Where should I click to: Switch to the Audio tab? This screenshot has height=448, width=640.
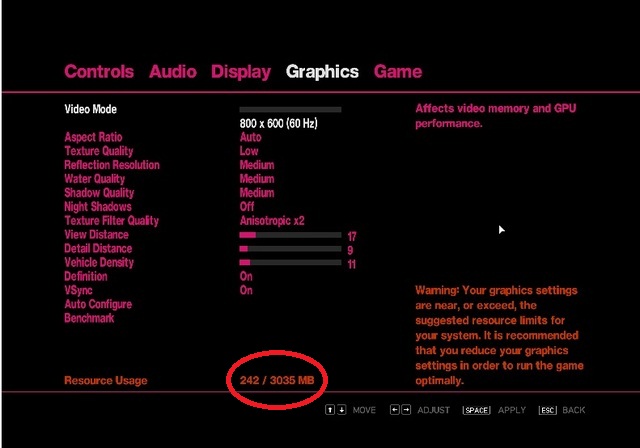pyautogui.click(x=172, y=72)
